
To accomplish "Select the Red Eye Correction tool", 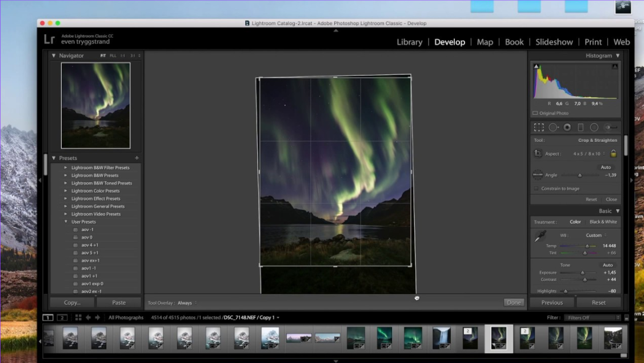I will pos(567,127).
